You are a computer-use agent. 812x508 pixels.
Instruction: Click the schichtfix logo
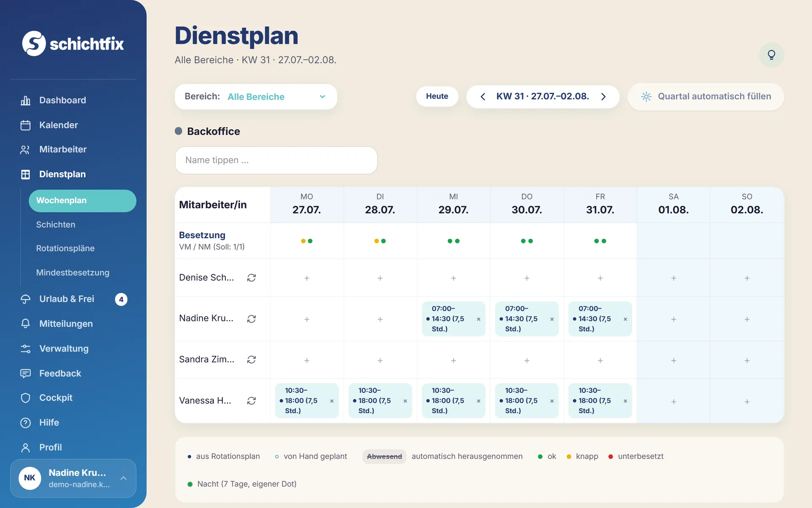(73, 43)
